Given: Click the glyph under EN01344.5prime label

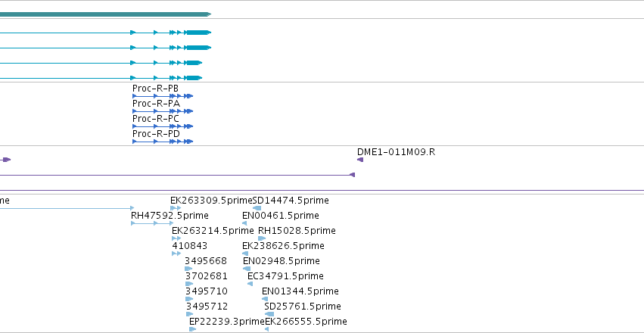Looking at the screenshot, I should (265, 299).
